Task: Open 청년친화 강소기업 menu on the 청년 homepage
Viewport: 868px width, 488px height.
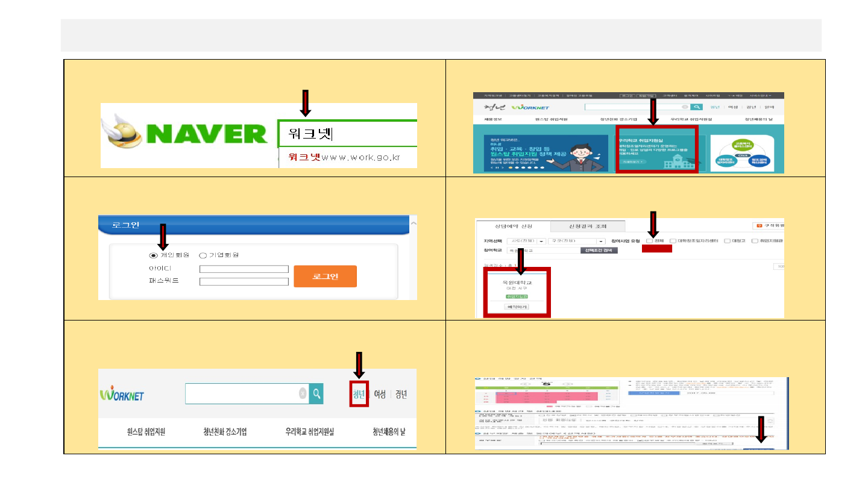Action: point(618,119)
